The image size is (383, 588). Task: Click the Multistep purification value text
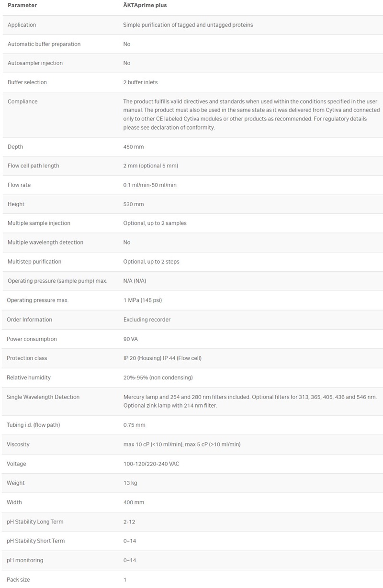[151, 262]
